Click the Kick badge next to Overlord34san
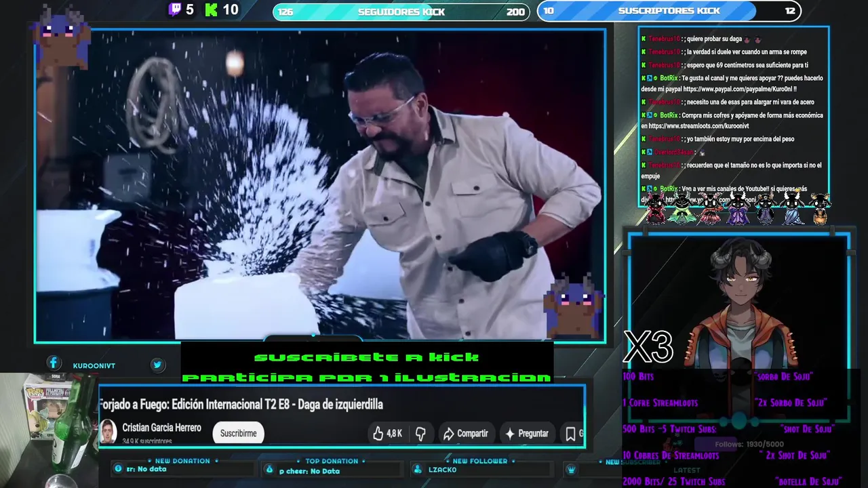Screen dimensions: 868x488 click(x=644, y=152)
